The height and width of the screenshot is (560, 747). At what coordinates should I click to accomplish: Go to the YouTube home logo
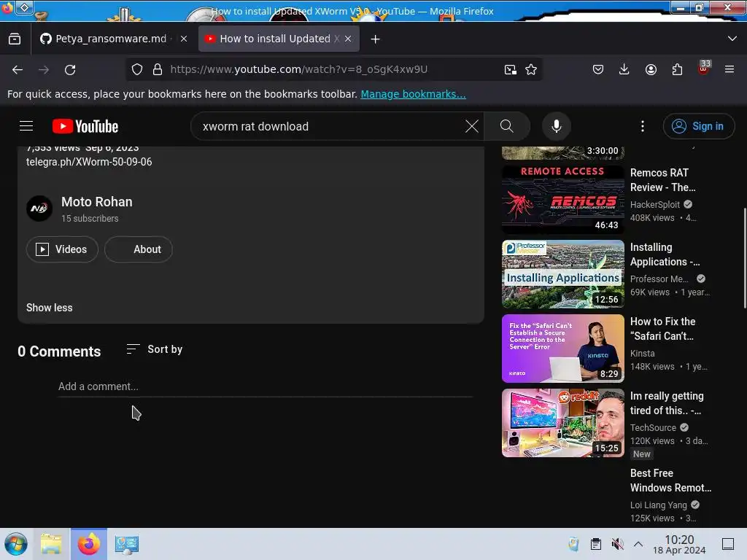(x=85, y=126)
